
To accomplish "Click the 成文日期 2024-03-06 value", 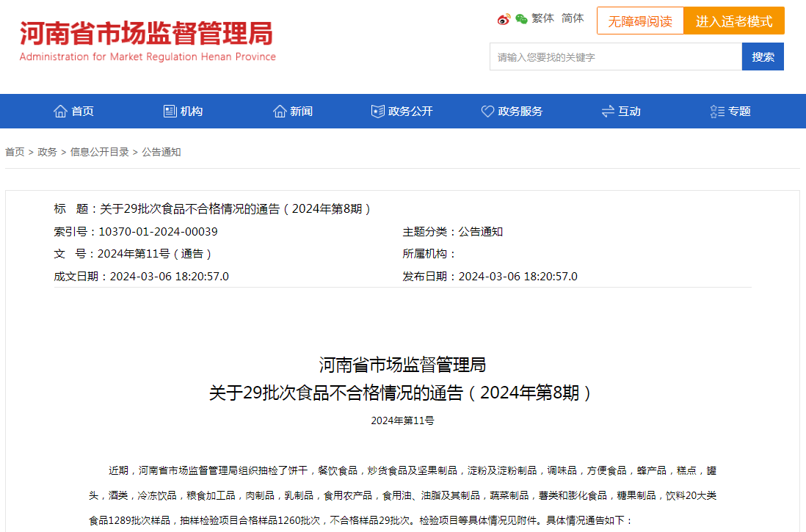I will (x=169, y=277).
